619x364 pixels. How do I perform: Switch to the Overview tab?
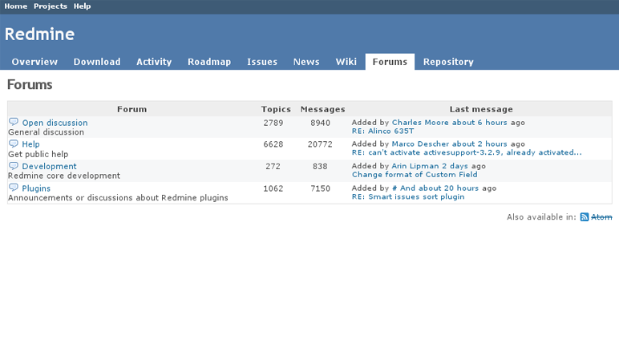pos(34,62)
